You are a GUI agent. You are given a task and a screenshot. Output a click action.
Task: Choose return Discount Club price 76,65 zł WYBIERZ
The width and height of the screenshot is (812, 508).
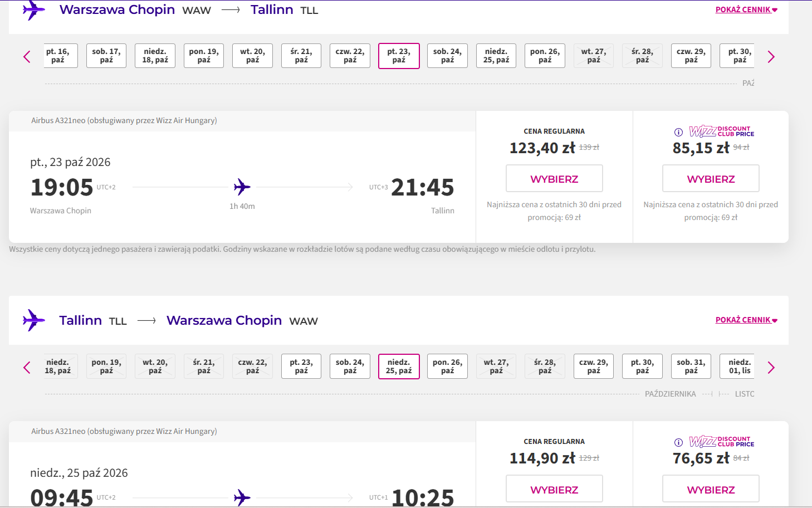(x=711, y=489)
